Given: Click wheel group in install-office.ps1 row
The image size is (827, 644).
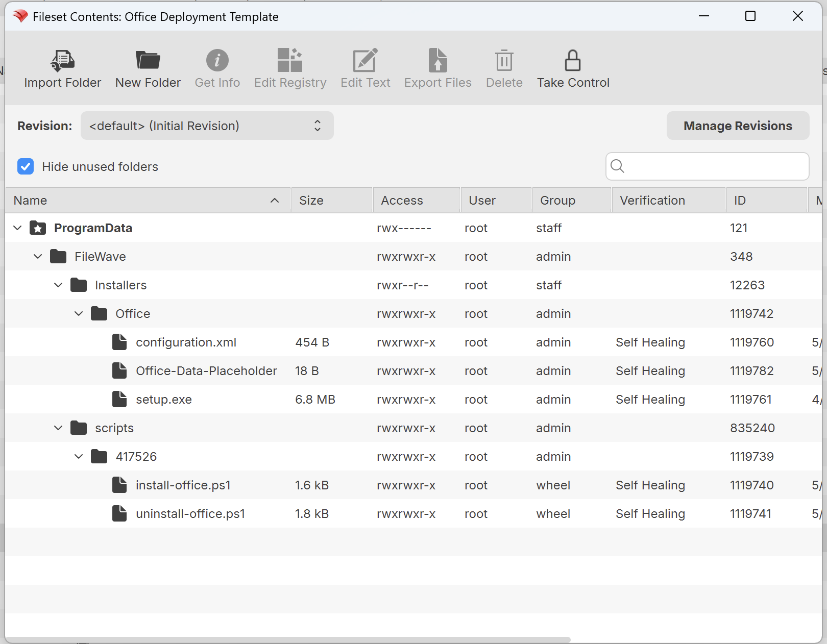Looking at the screenshot, I should [x=553, y=485].
